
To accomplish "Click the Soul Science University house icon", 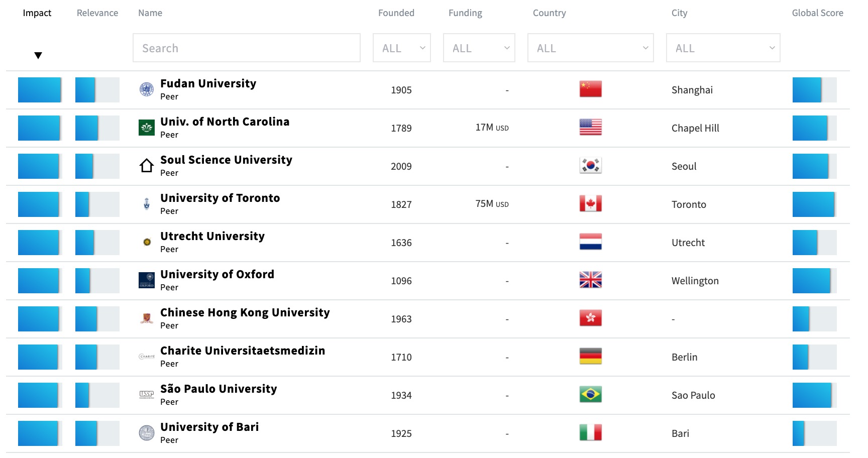I will 147,166.
